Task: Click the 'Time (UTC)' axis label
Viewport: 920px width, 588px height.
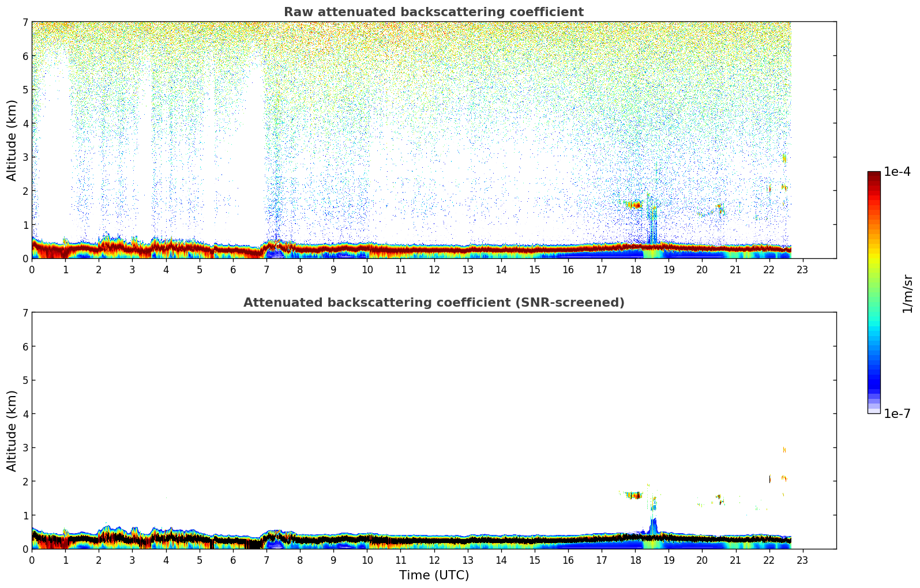Action: tap(434, 575)
